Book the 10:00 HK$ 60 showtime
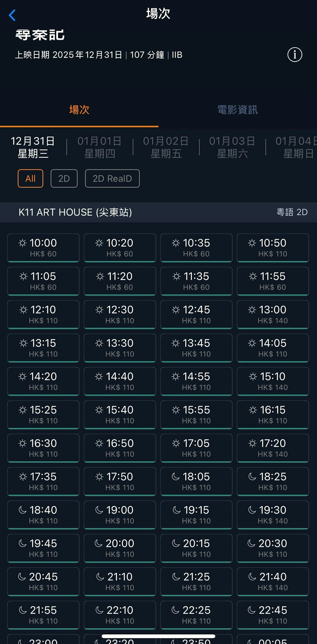317x644 pixels. tap(43, 247)
